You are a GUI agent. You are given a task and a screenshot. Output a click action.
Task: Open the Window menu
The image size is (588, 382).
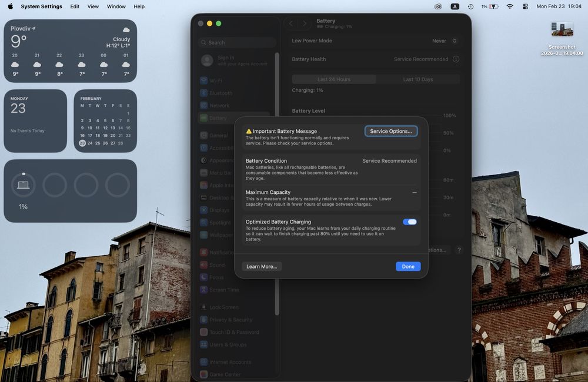click(116, 6)
